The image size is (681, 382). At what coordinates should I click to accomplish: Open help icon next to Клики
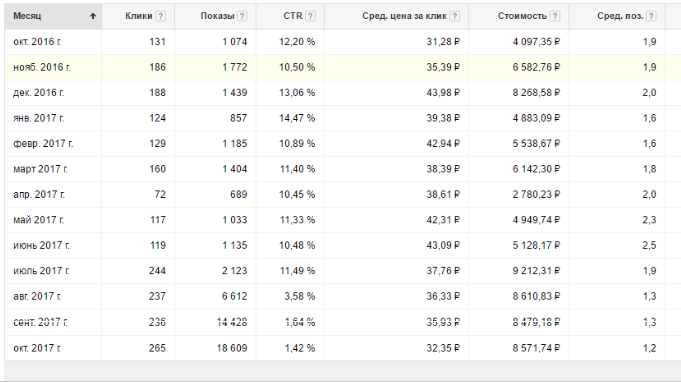[x=161, y=16]
